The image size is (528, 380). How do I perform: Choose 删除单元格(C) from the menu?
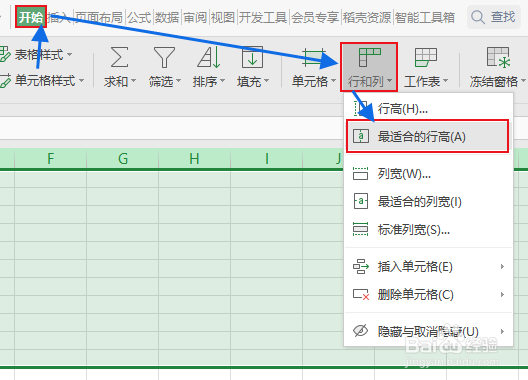coord(428,294)
